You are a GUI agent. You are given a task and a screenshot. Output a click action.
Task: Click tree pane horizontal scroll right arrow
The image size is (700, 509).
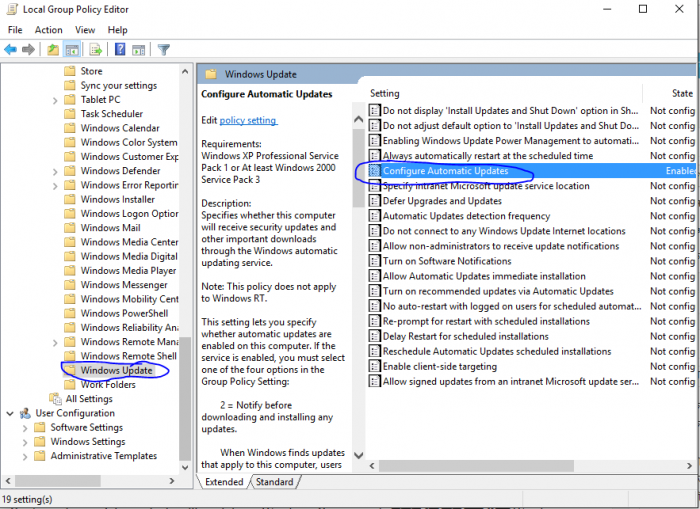(x=172, y=481)
